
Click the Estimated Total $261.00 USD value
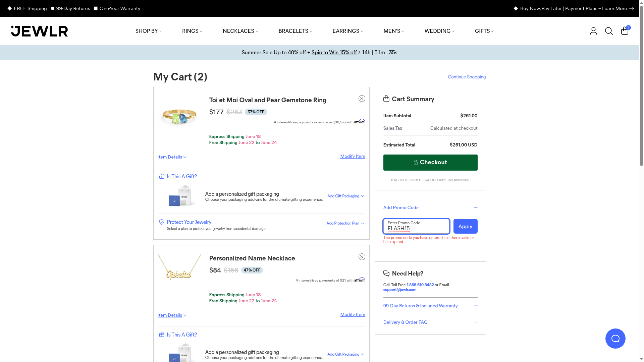point(464,145)
